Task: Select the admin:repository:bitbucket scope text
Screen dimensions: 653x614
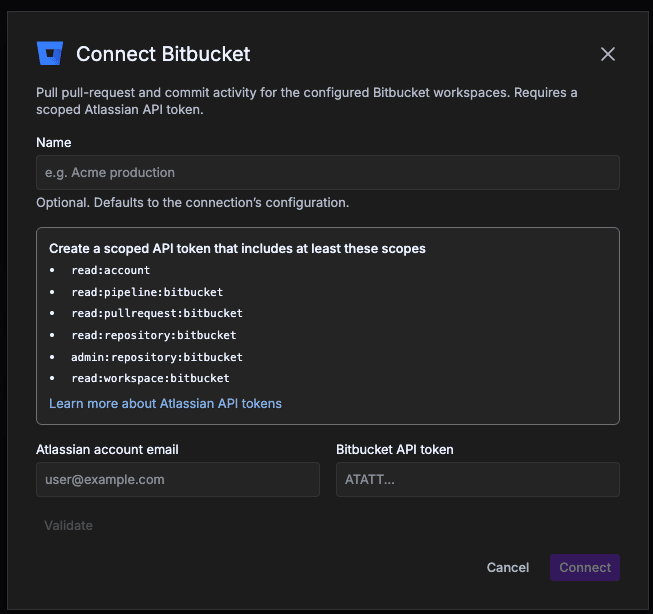Action: [157, 357]
